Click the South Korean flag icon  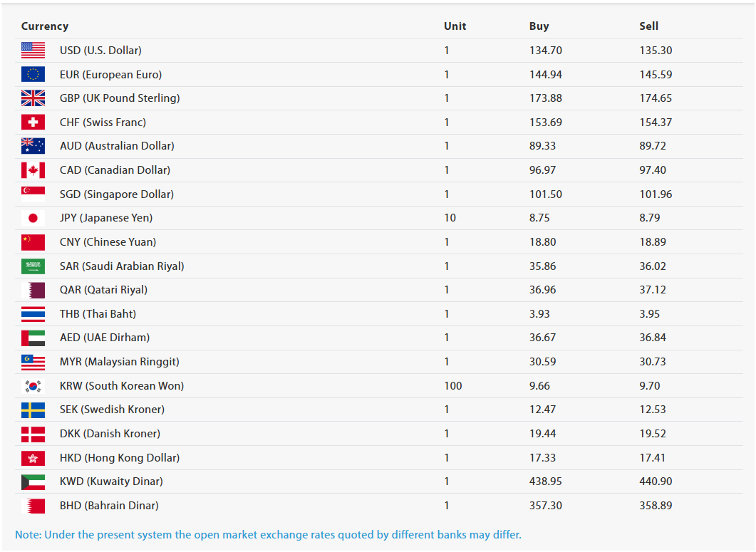coord(33,385)
